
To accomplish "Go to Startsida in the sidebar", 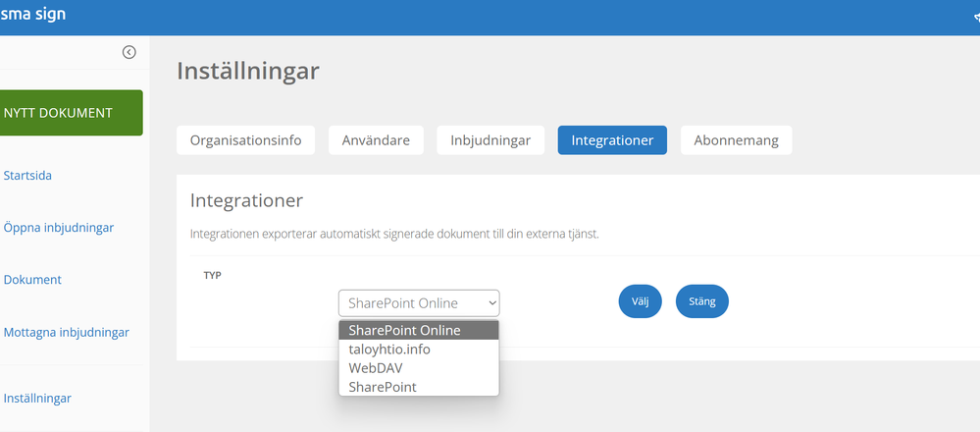I will 27,176.
